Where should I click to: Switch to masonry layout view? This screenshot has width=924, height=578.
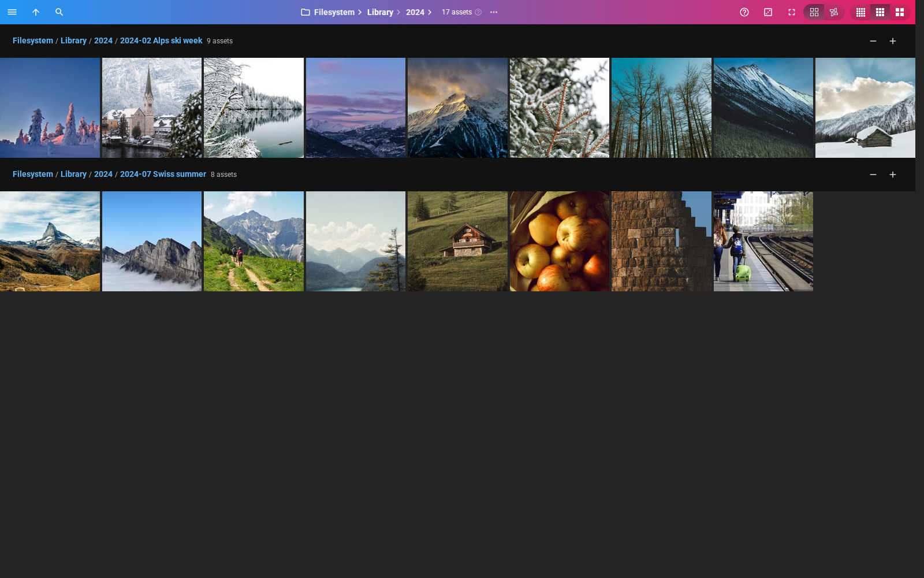click(834, 12)
